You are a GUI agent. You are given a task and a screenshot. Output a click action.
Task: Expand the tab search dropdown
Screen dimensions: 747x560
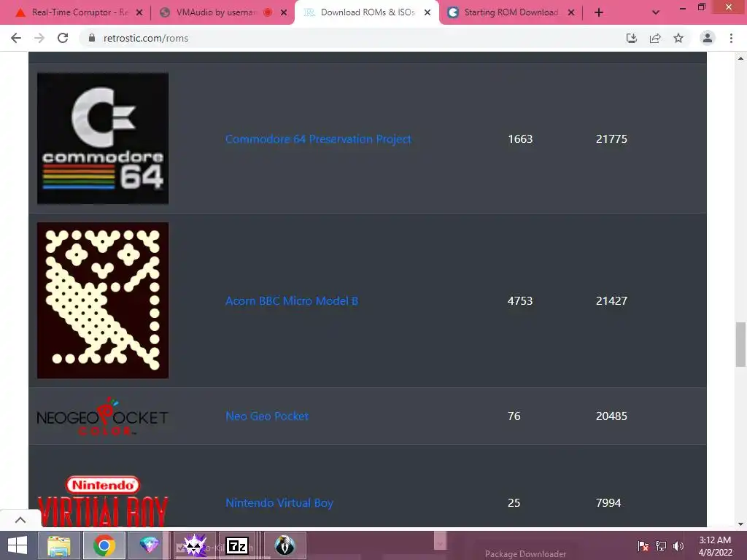coord(656,13)
